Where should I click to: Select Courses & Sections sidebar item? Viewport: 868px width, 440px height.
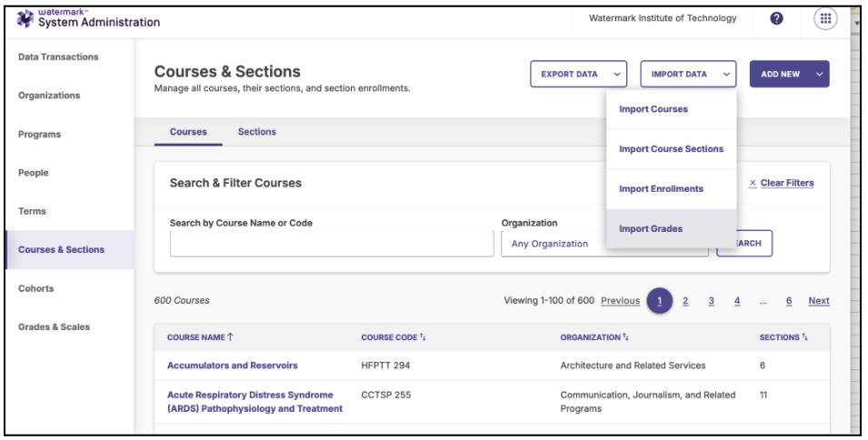(69, 250)
